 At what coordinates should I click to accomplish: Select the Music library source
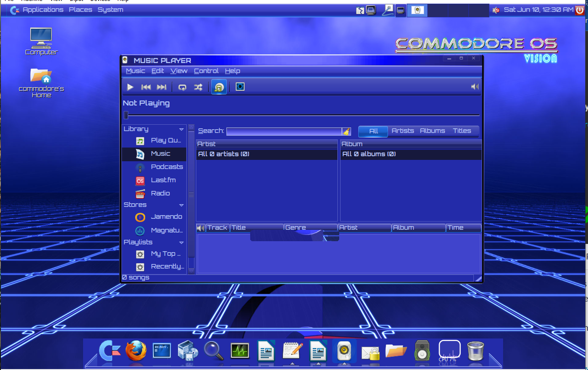[154, 154]
